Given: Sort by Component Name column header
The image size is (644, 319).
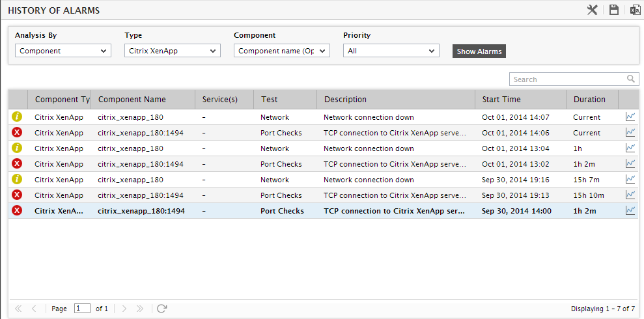Looking at the screenshot, I should 143,100.
